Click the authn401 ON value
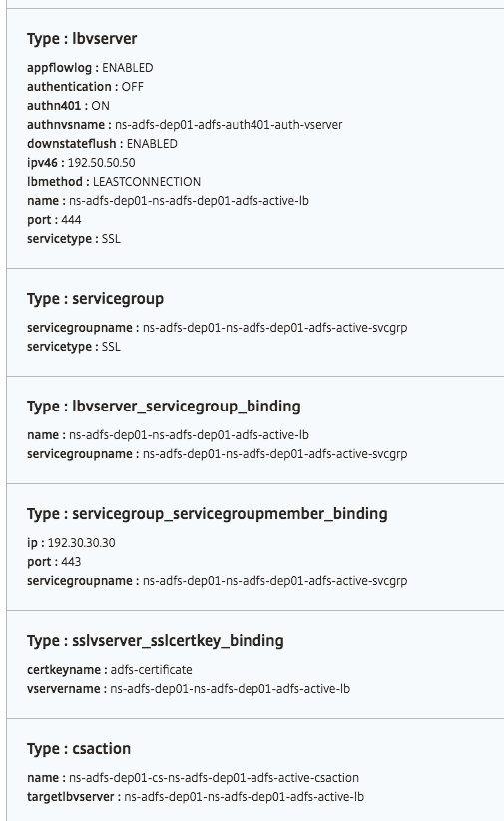Screen dimensions: 504x821 pos(100,106)
